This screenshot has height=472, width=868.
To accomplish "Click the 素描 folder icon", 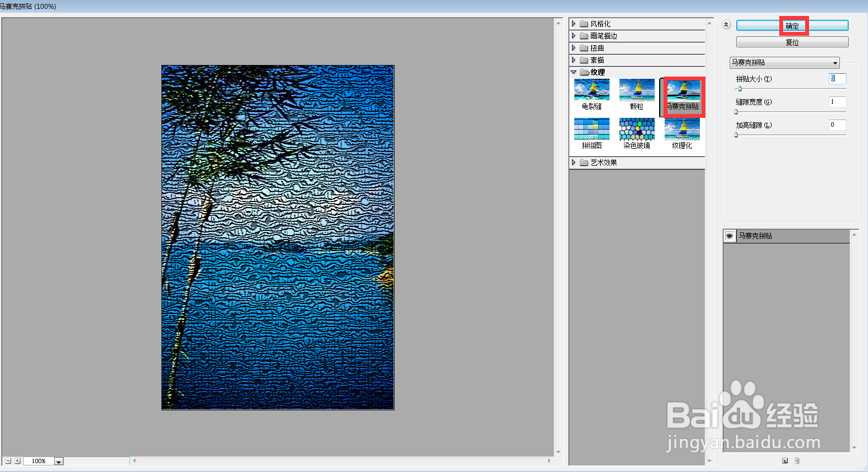I will pos(584,60).
